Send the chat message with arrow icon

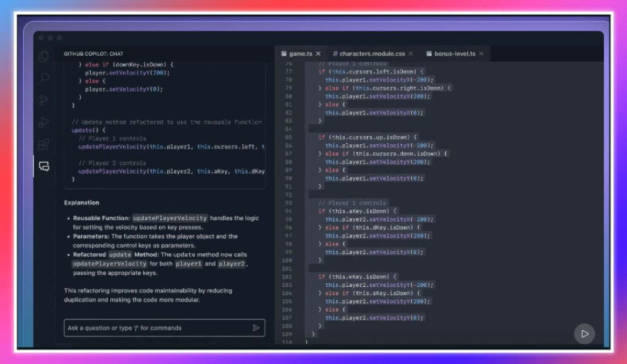coord(256,328)
